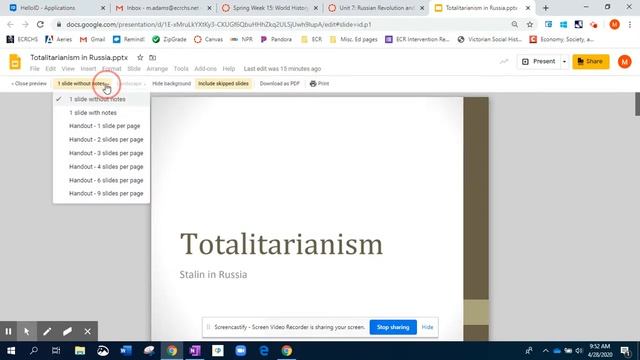
Task: Click the Google Slides logo icon
Action: (x=15, y=62)
